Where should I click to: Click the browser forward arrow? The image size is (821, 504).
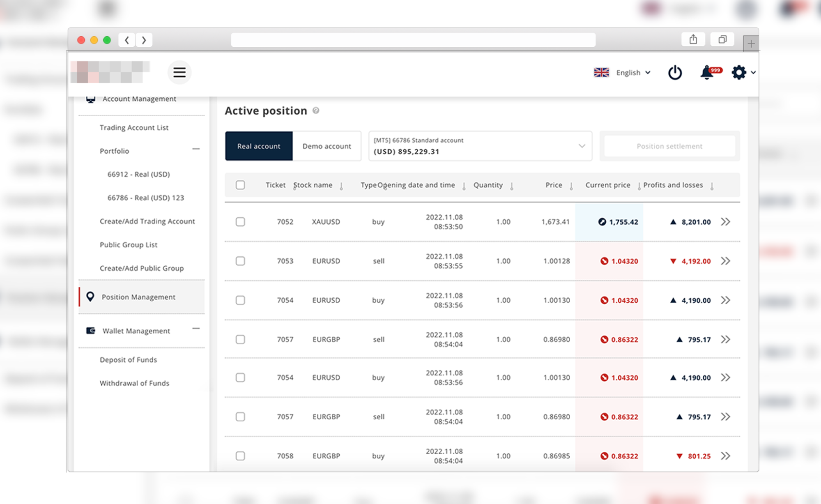(144, 40)
